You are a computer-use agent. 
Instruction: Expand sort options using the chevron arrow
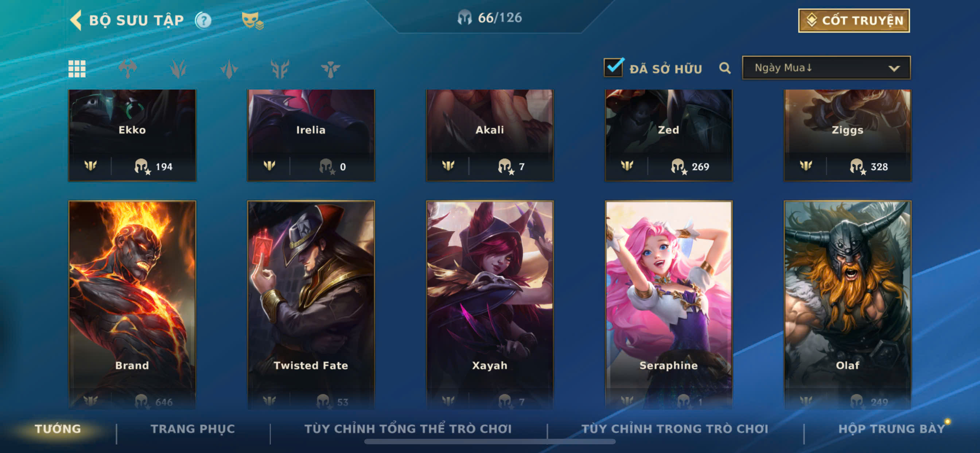pos(894,69)
